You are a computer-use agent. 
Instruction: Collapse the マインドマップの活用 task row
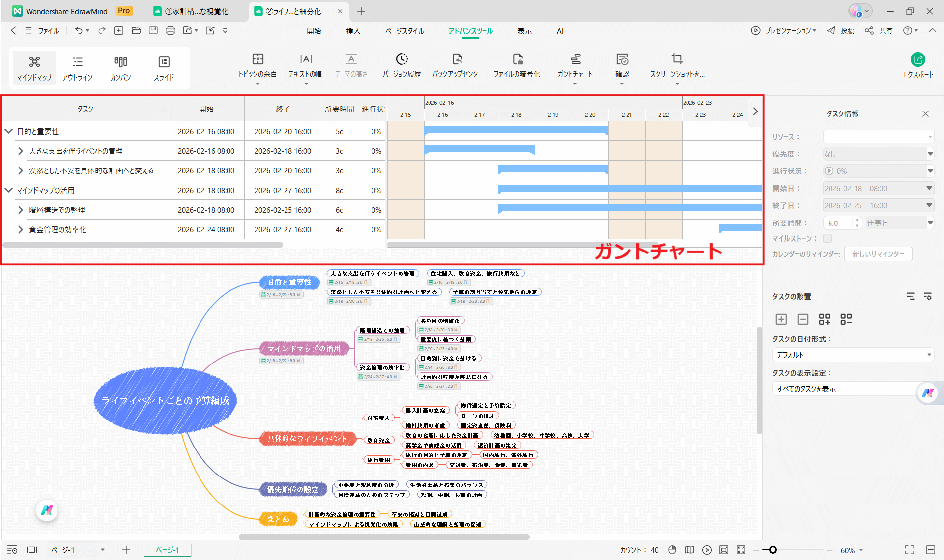point(8,190)
